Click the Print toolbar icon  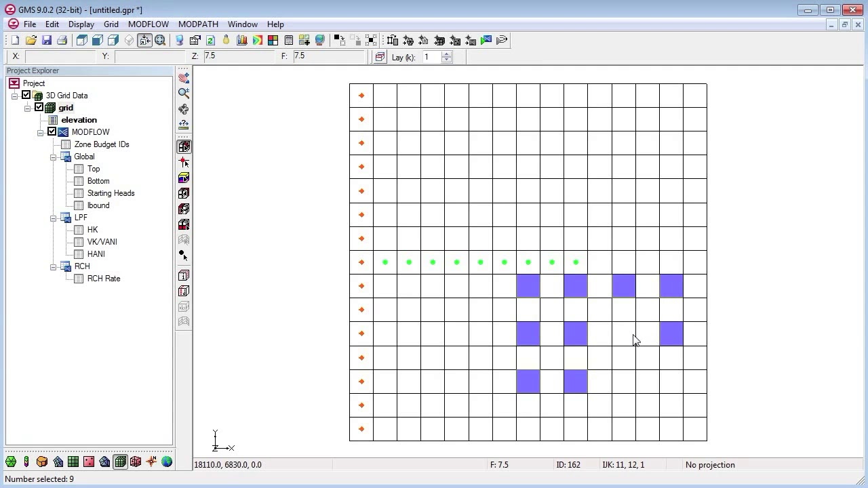[62, 41]
